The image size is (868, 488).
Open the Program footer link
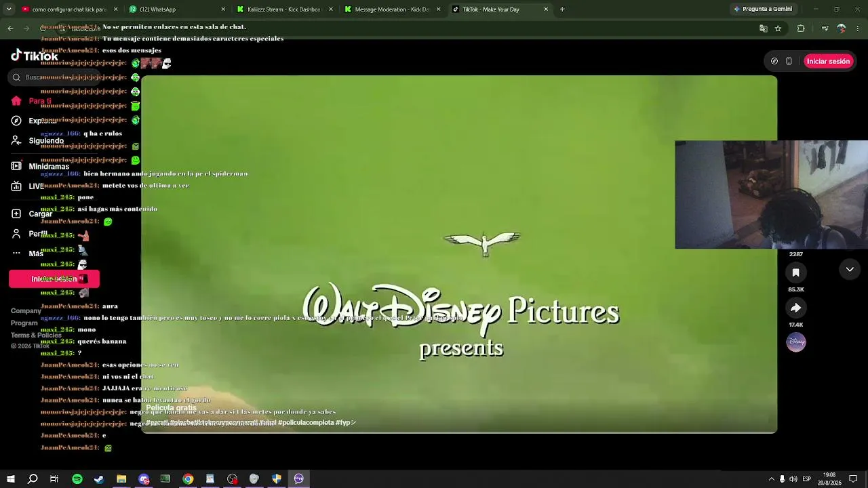point(24,323)
